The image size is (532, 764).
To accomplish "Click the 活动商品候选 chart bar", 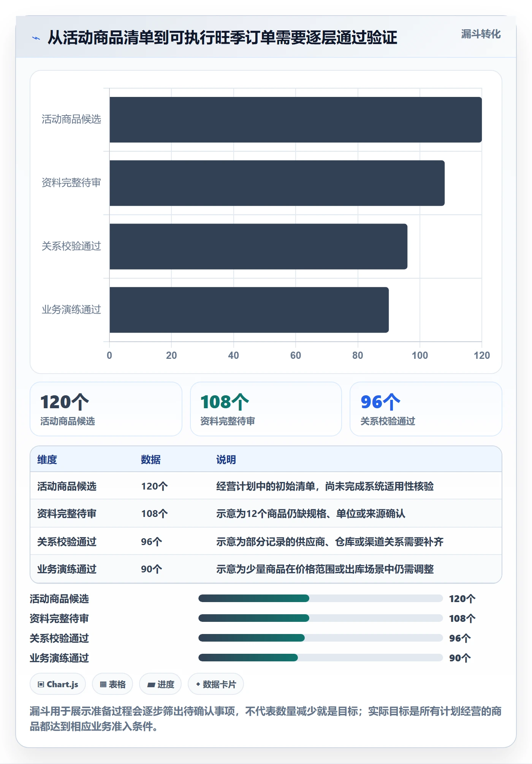I will click(296, 120).
